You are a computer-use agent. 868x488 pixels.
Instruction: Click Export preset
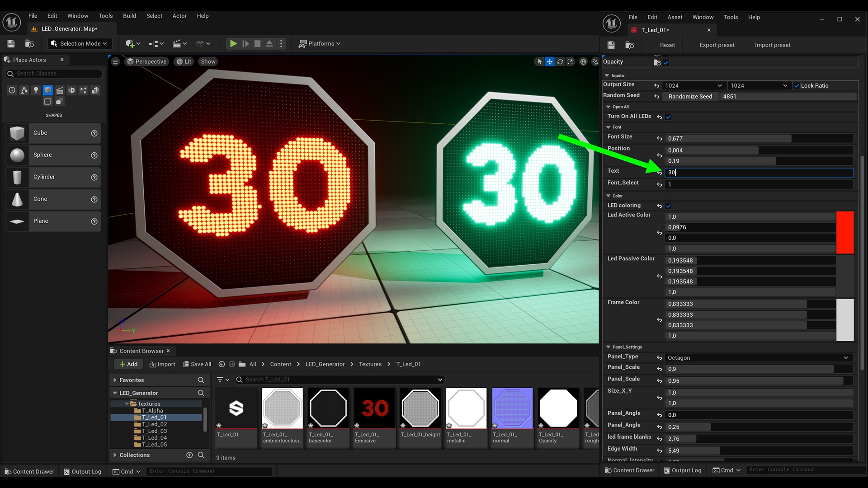point(717,45)
